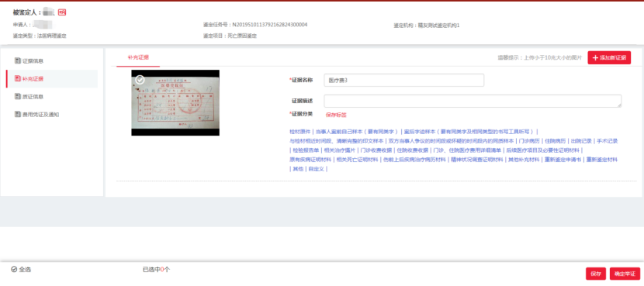Click the 质证信息 sidebar icon
The height and width of the screenshot is (286, 644).
click(x=18, y=96)
